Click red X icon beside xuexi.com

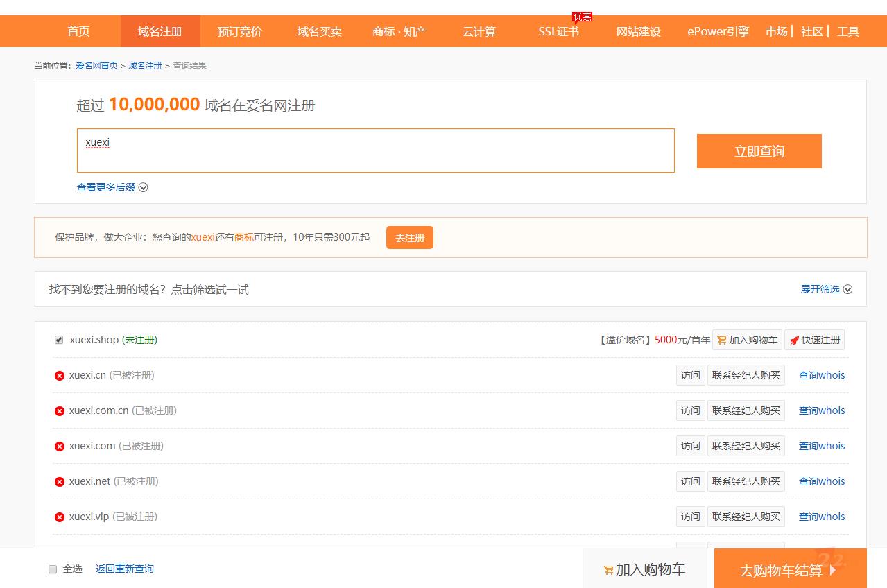point(60,447)
